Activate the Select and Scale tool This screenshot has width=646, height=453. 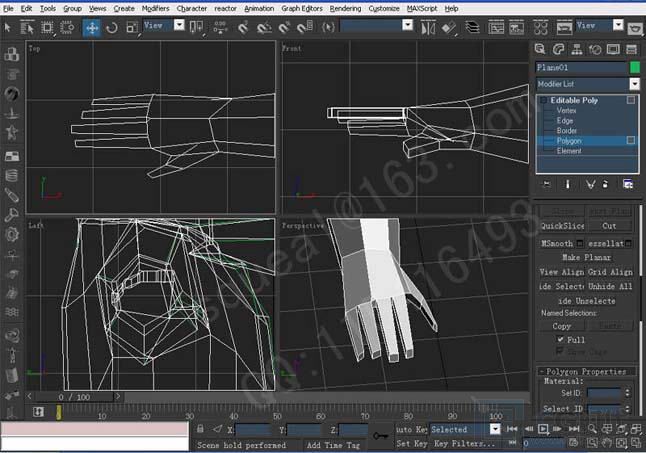click(x=132, y=28)
